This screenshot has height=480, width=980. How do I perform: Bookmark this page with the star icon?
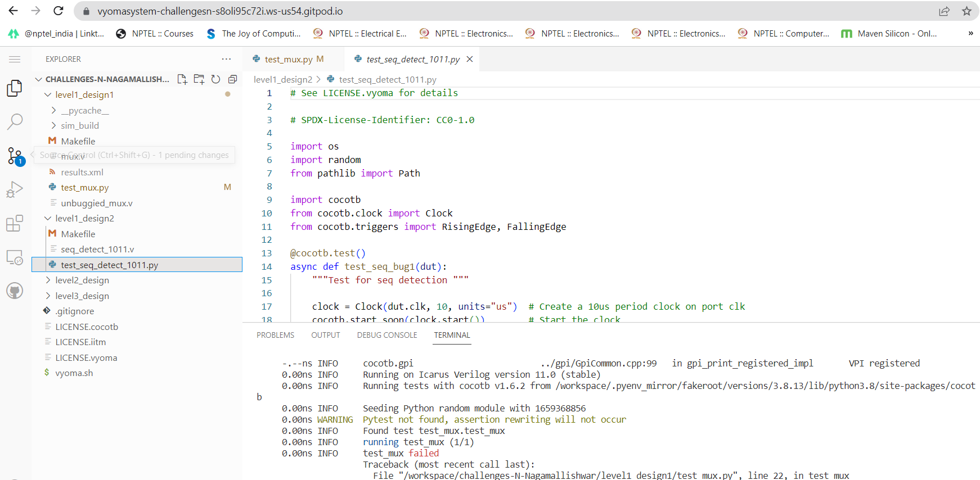(x=966, y=11)
